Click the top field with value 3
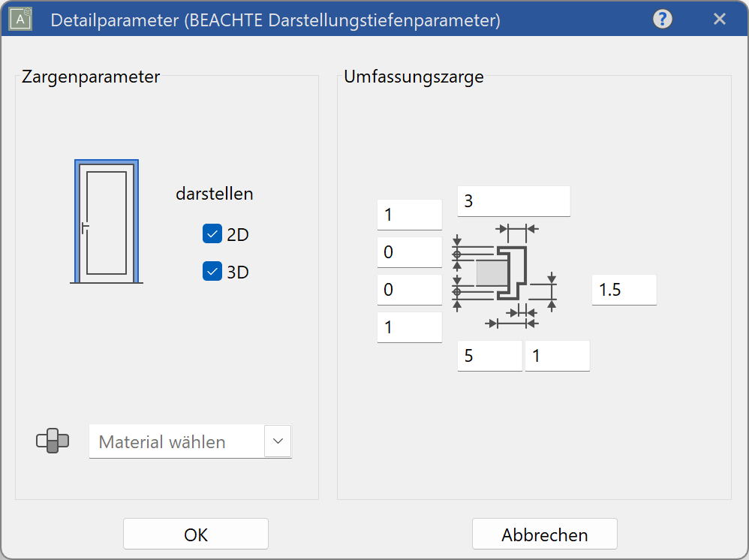Image resolution: width=749 pixels, height=560 pixels. coord(513,201)
